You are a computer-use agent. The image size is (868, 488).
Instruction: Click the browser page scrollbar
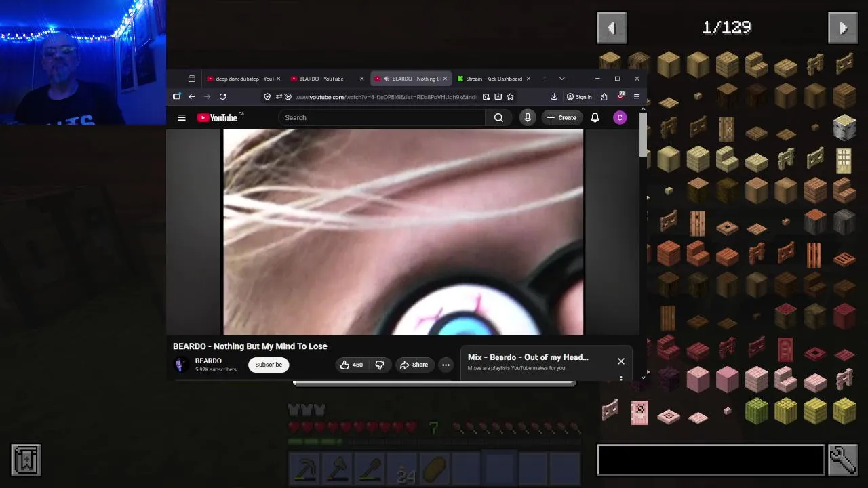(643, 134)
